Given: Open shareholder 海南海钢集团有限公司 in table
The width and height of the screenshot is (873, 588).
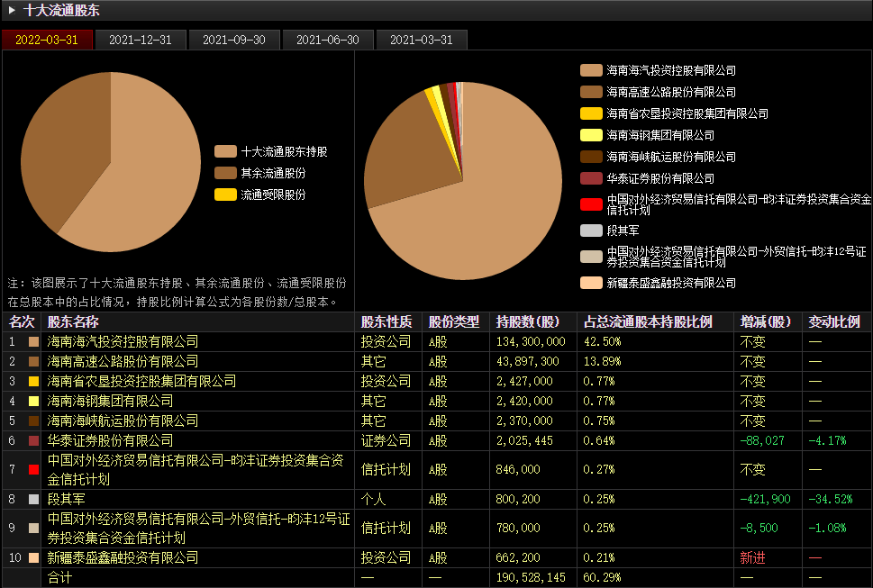Looking at the screenshot, I should 110,401.
